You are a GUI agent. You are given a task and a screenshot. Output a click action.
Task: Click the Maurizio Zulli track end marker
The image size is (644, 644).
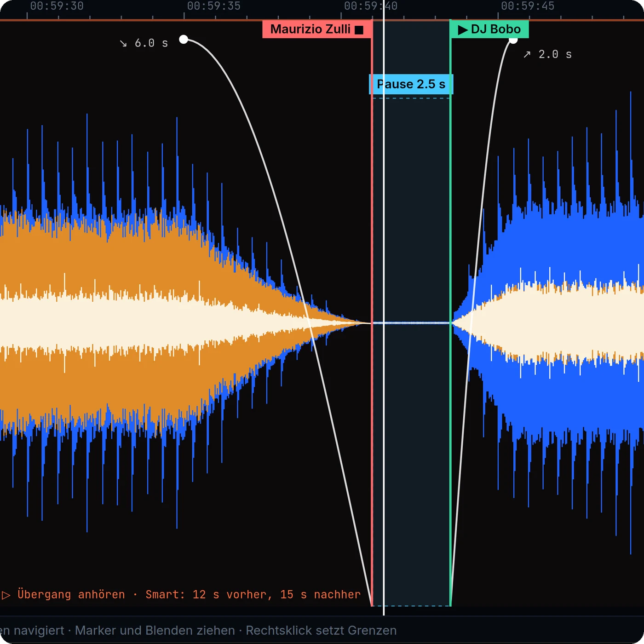tap(317, 29)
